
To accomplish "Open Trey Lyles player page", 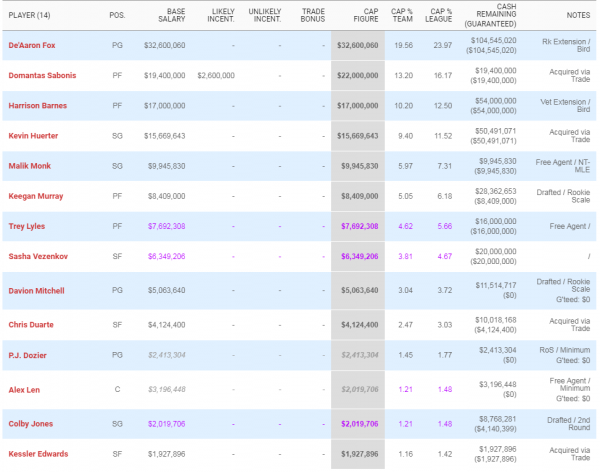I will click(x=29, y=226).
